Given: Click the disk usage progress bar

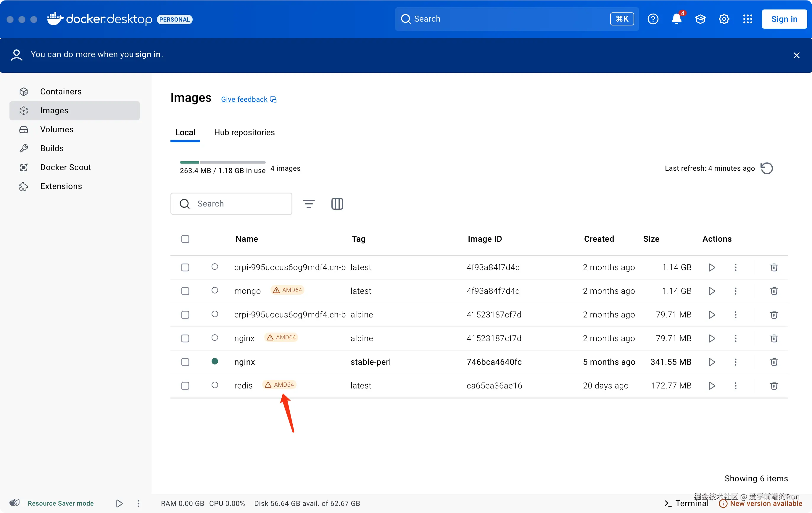Looking at the screenshot, I should click(223, 162).
